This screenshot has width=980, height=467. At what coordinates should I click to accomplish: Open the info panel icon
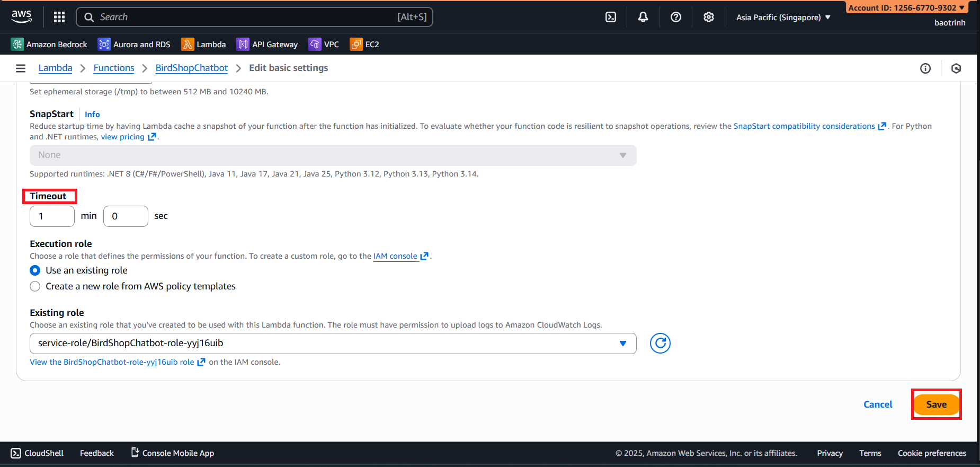925,68
